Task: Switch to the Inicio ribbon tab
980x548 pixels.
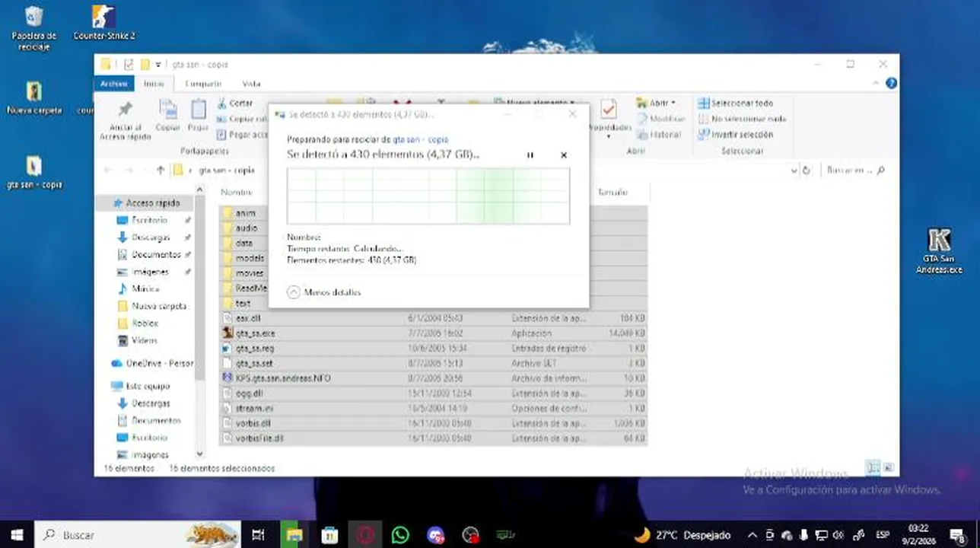Action: point(154,84)
